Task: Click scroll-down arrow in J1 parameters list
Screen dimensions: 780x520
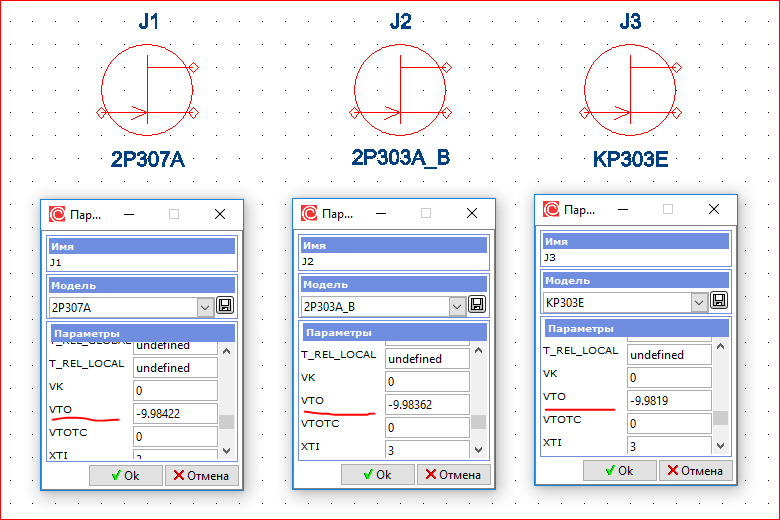Action: tap(227, 451)
